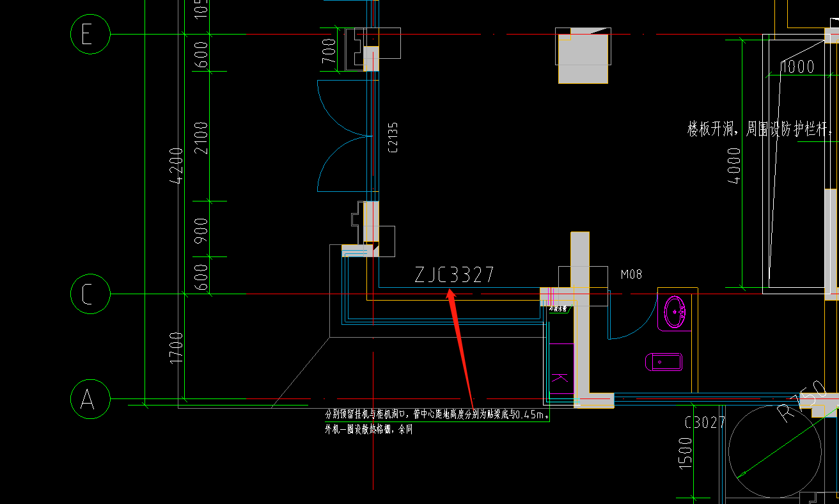
Task: Select the 2100 dimension text
Action: tap(201, 138)
